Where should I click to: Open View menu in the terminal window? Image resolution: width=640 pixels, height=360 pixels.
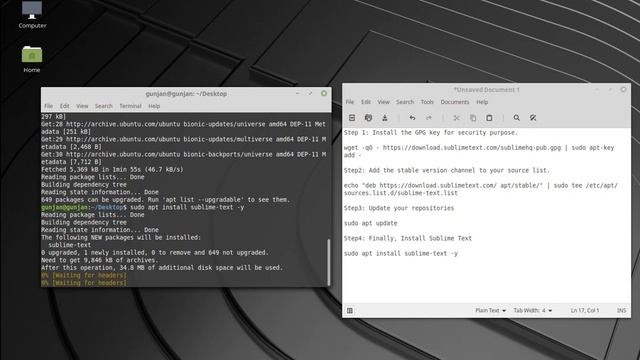click(82, 106)
